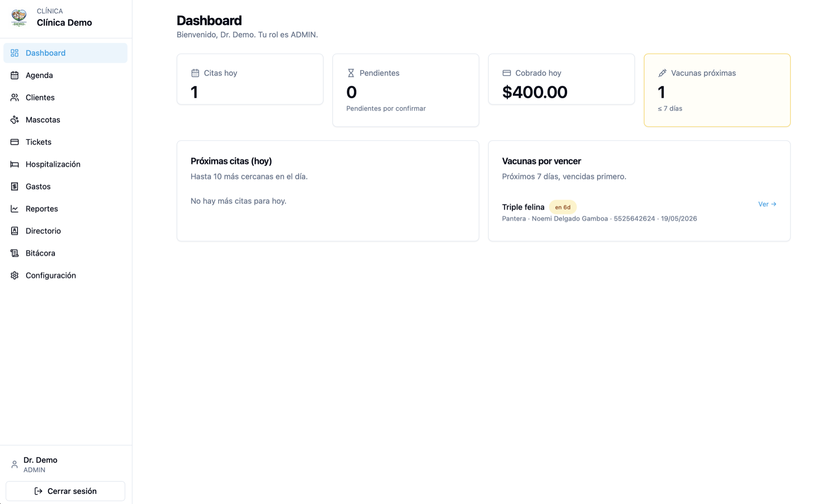Click the '≤ 7 días' label
Viewport: 830px width, 504px height.
[x=670, y=109]
